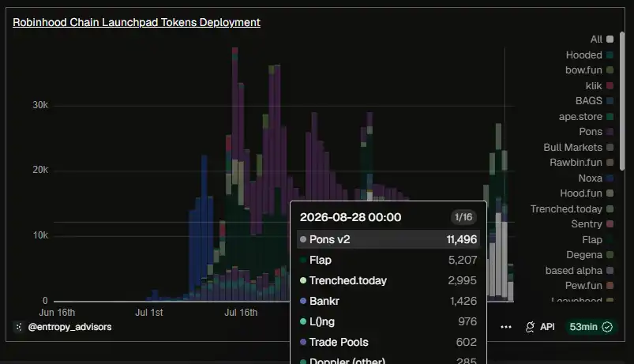Click the verified checkmark icon next to 53min
634x364 pixels.
point(607,327)
